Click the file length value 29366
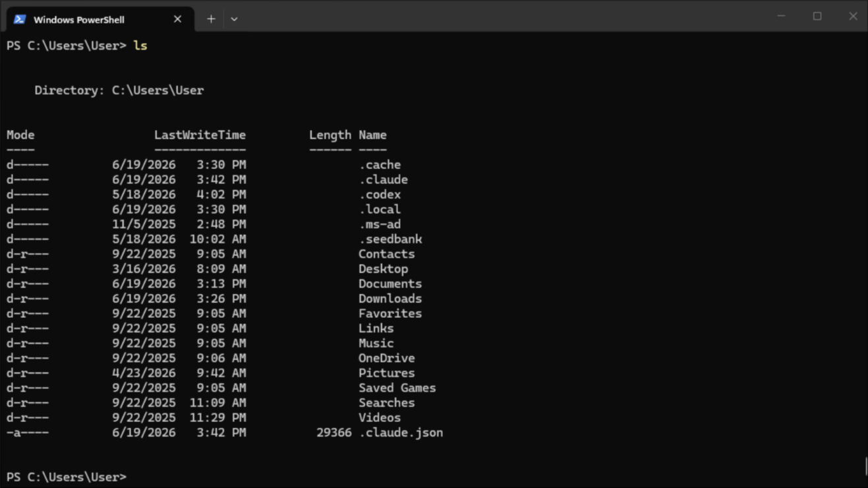 click(x=334, y=433)
